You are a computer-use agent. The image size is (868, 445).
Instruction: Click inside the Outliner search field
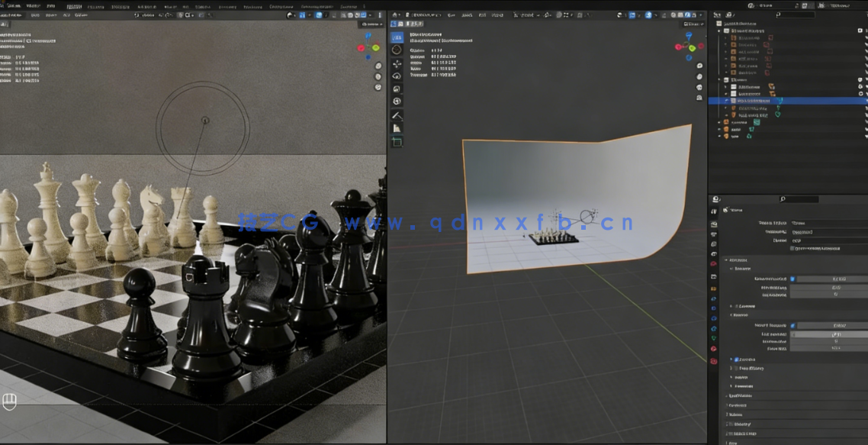797,14
